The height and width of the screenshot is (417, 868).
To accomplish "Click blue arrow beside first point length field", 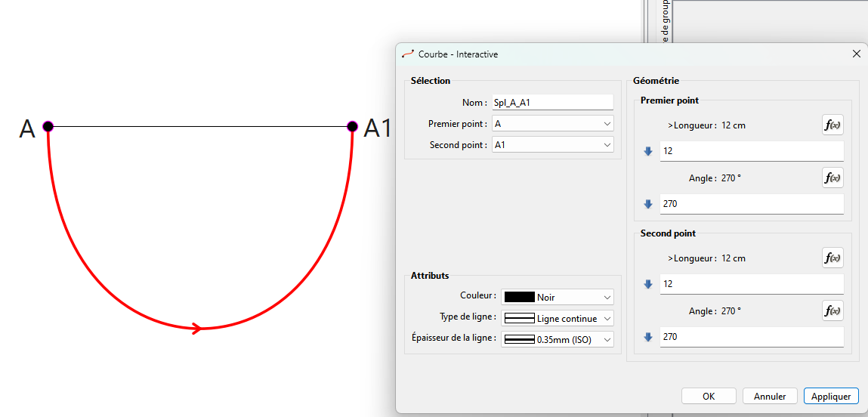I will click(647, 152).
